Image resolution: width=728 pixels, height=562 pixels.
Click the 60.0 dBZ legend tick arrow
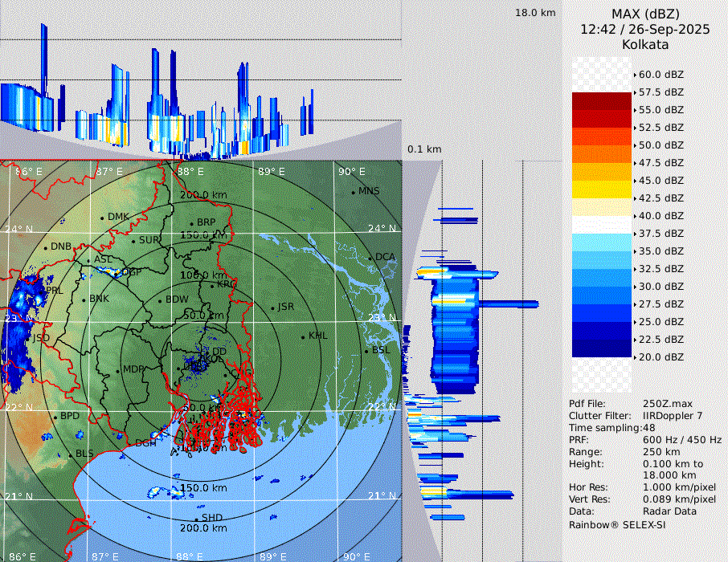pyautogui.click(x=636, y=75)
